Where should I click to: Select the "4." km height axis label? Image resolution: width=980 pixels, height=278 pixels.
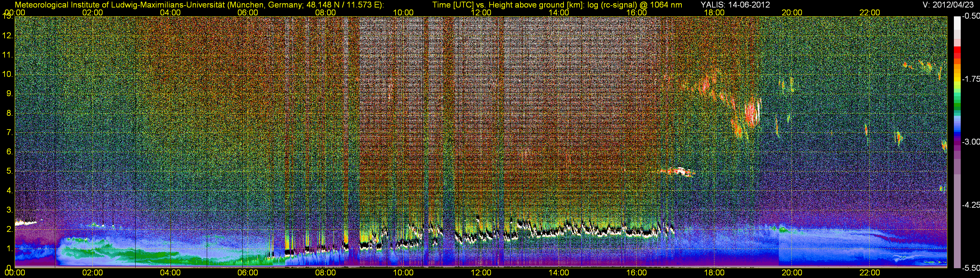pos(9,190)
